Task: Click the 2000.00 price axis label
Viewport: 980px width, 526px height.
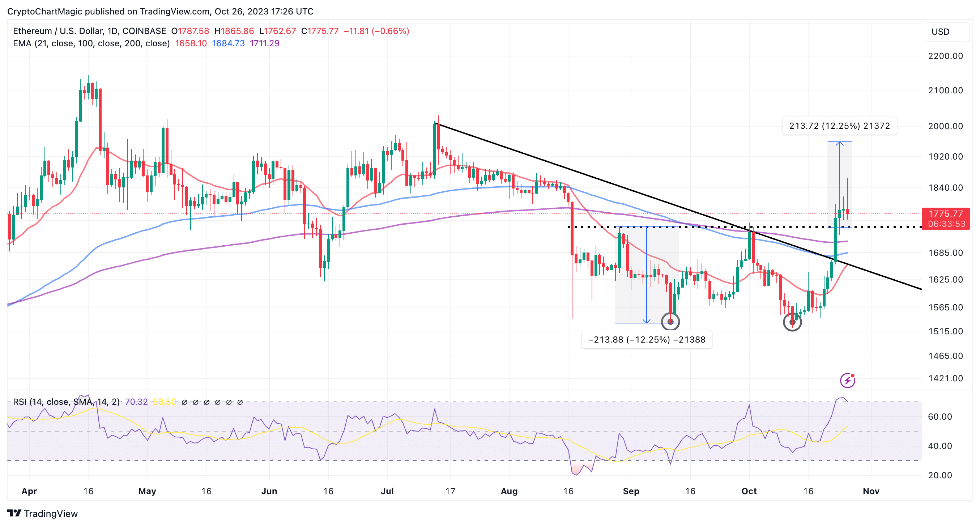Action: tap(945, 126)
